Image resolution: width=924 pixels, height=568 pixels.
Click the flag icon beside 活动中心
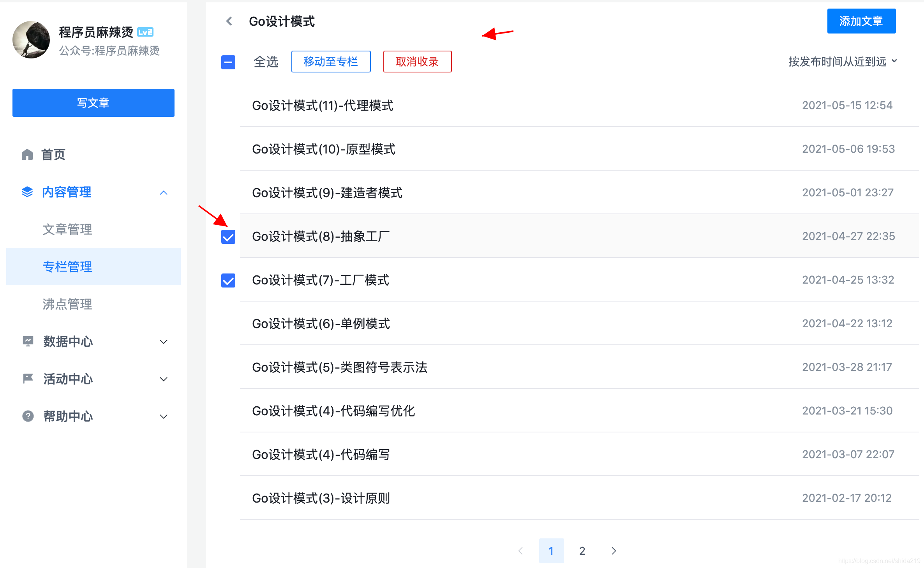click(x=27, y=379)
